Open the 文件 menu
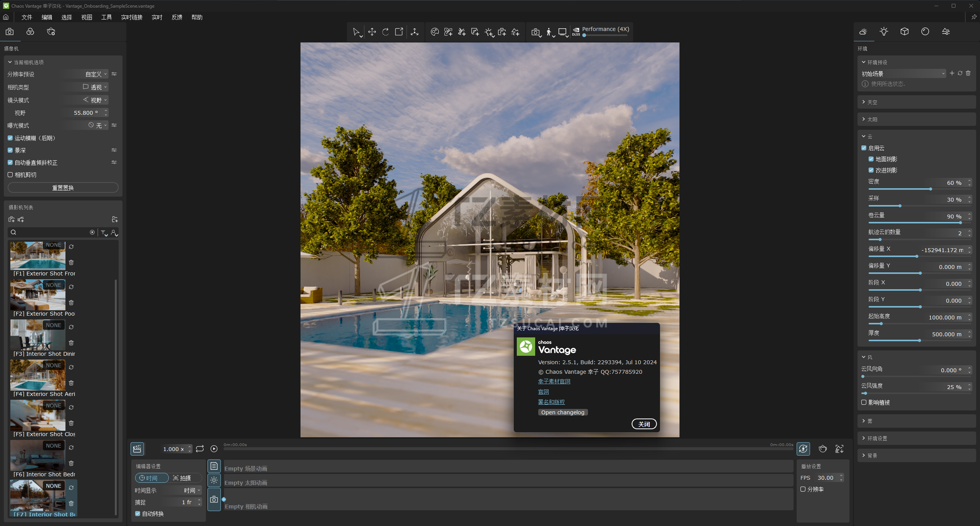Screen dimensions: 980x526 tap(27, 17)
